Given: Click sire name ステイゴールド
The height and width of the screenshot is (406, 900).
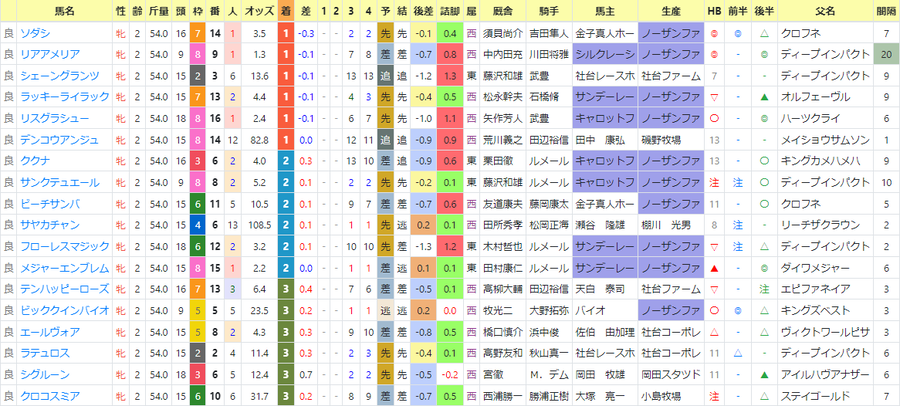Looking at the screenshot, I should [x=815, y=396].
